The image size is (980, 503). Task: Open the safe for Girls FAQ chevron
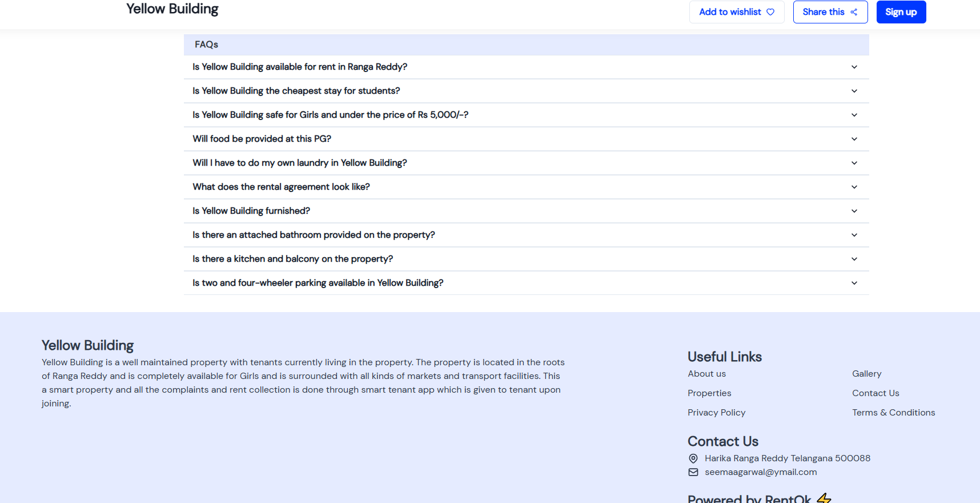(854, 115)
